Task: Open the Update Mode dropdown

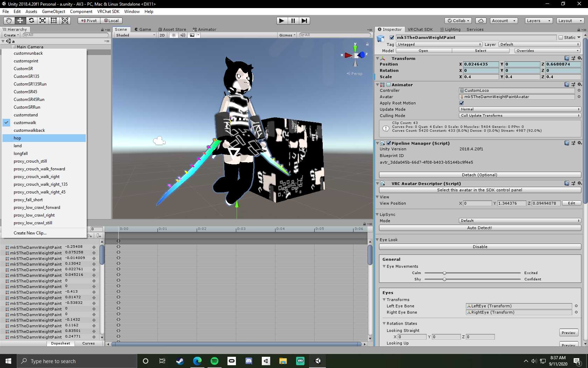Action: click(x=520, y=109)
